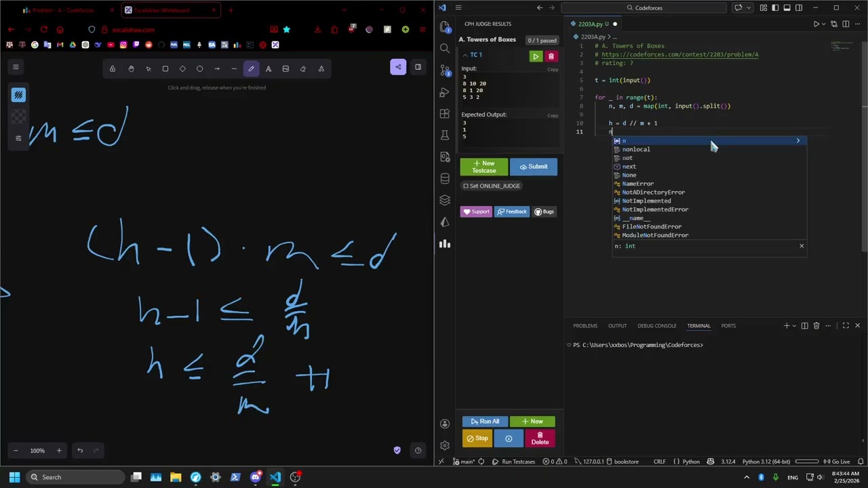Open the stroke properties settings icon
868x488 pixels.
coord(18,138)
